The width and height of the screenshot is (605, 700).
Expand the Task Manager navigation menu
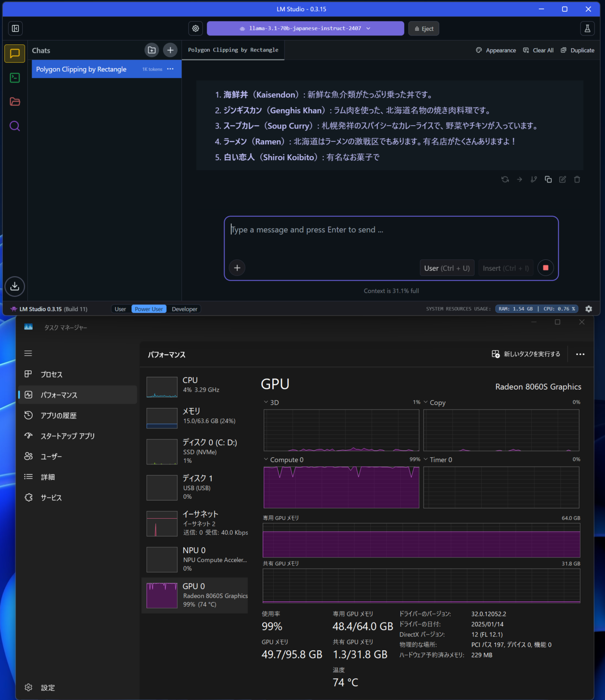pos(28,353)
